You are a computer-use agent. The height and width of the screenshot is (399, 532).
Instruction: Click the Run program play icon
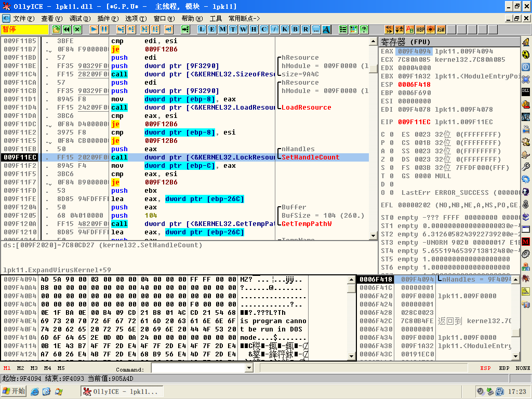(94, 29)
